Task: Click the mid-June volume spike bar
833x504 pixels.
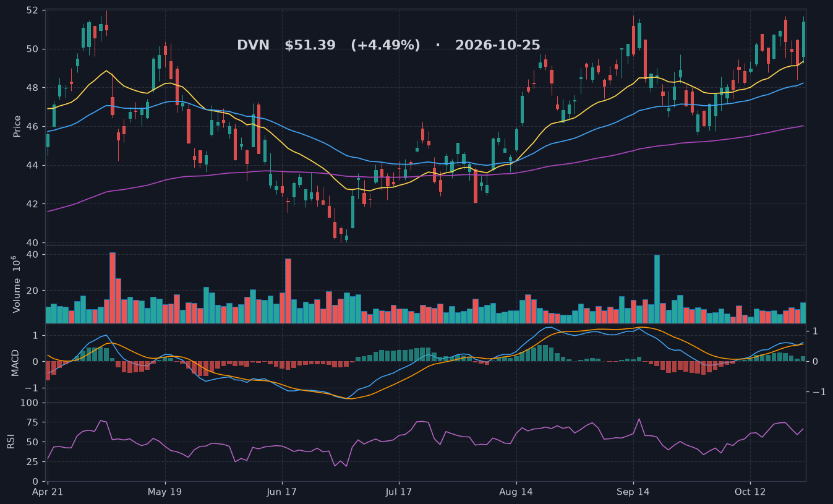Action: [288, 291]
